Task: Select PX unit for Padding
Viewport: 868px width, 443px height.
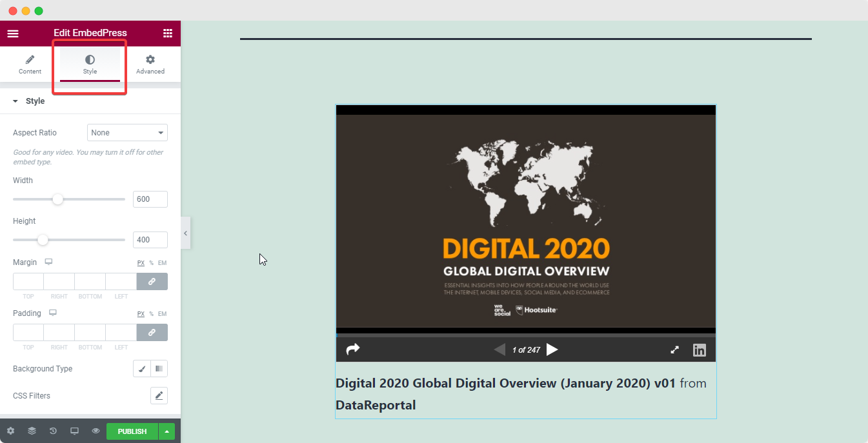Action: coord(141,314)
